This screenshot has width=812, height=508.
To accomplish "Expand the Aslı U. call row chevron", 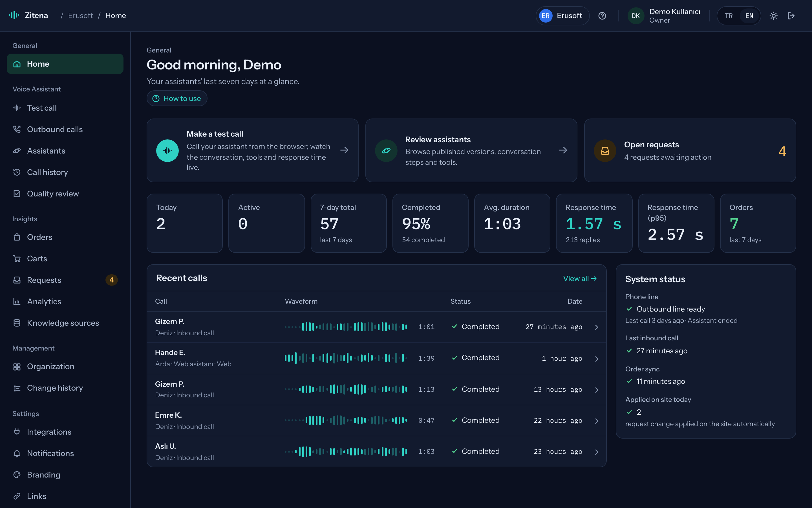I will [x=596, y=452].
